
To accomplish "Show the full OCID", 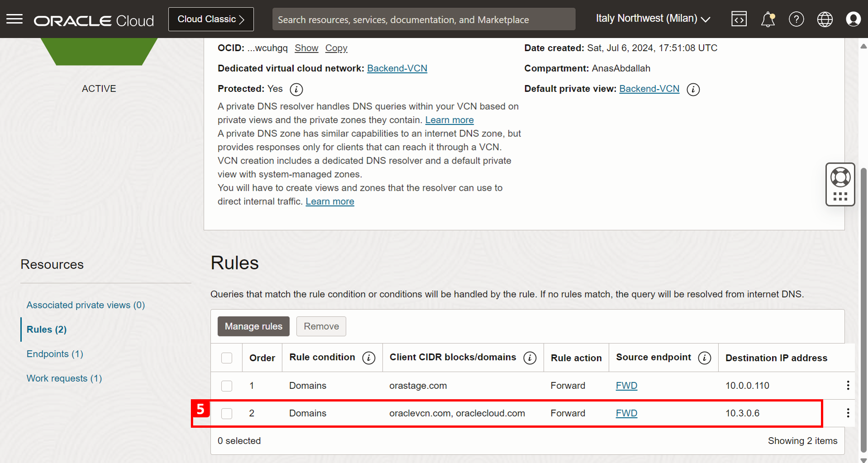I will pos(306,48).
